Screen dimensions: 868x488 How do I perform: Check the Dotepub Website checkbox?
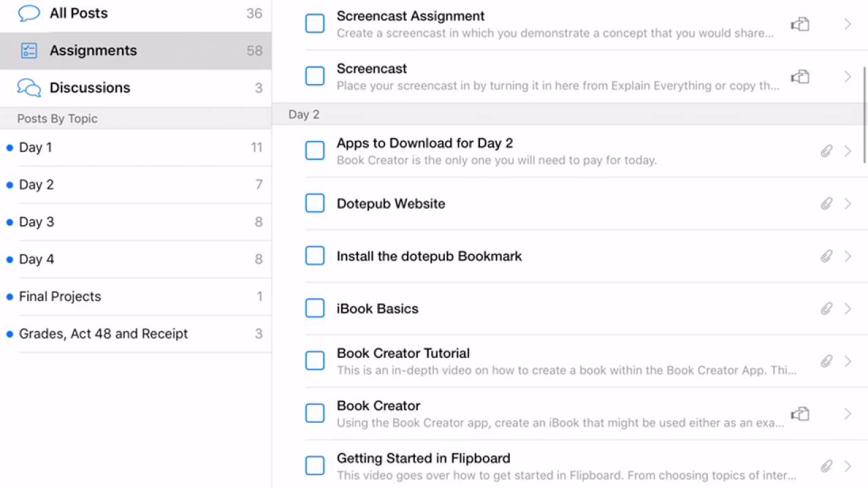point(315,203)
